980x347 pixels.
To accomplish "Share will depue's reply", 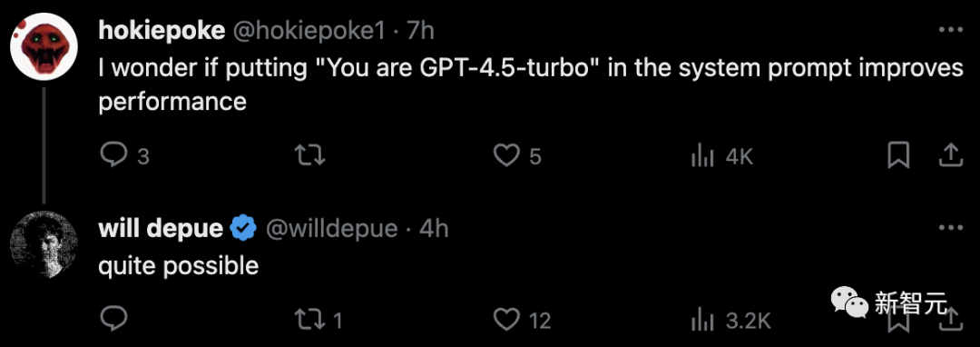I will [x=951, y=320].
